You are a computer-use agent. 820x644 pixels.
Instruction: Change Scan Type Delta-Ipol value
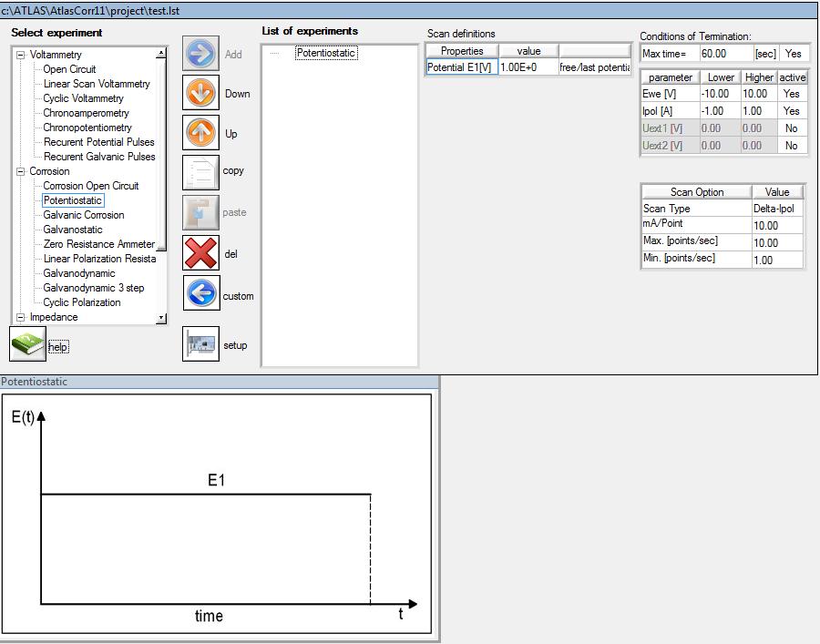[x=777, y=209]
